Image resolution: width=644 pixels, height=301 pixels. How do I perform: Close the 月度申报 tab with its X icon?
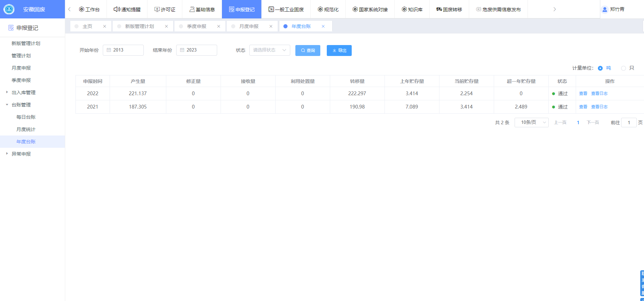pyautogui.click(x=271, y=26)
